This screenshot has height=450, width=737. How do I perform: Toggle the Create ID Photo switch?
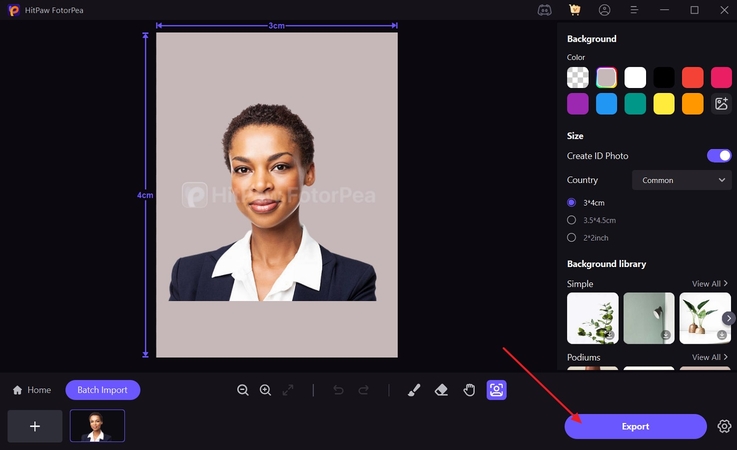click(x=719, y=156)
